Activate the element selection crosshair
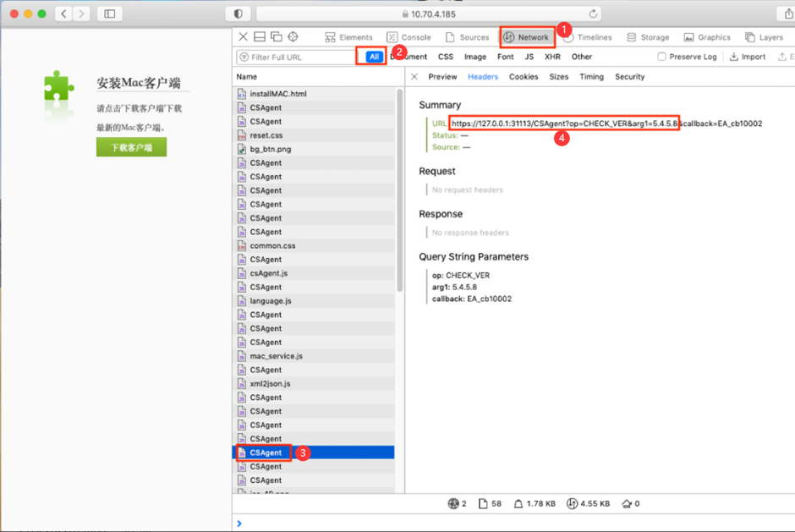 point(293,36)
